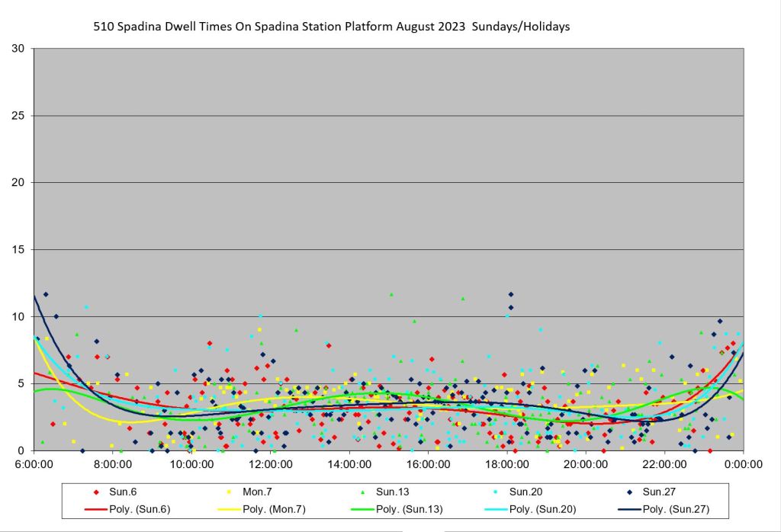This screenshot has height=532, width=781.
Task: Click the 18:00:00 x-axis label
Action: tap(507, 463)
